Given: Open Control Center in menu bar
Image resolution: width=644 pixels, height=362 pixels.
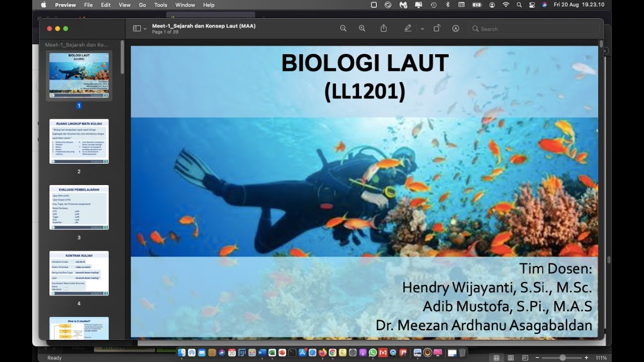Looking at the screenshot, I should point(532,5).
